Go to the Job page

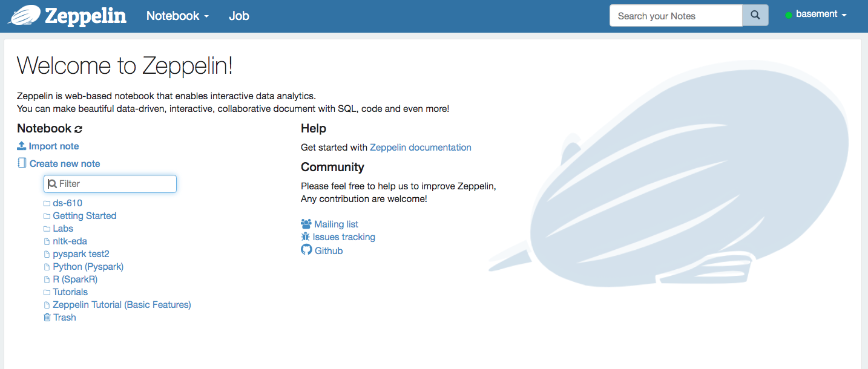pyautogui.click(x=238, y=16)
